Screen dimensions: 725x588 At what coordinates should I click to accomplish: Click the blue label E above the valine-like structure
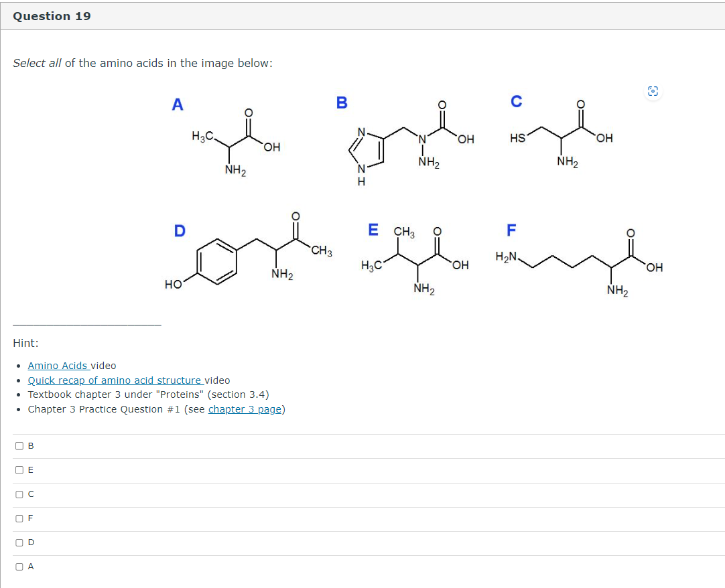(373, 230)
